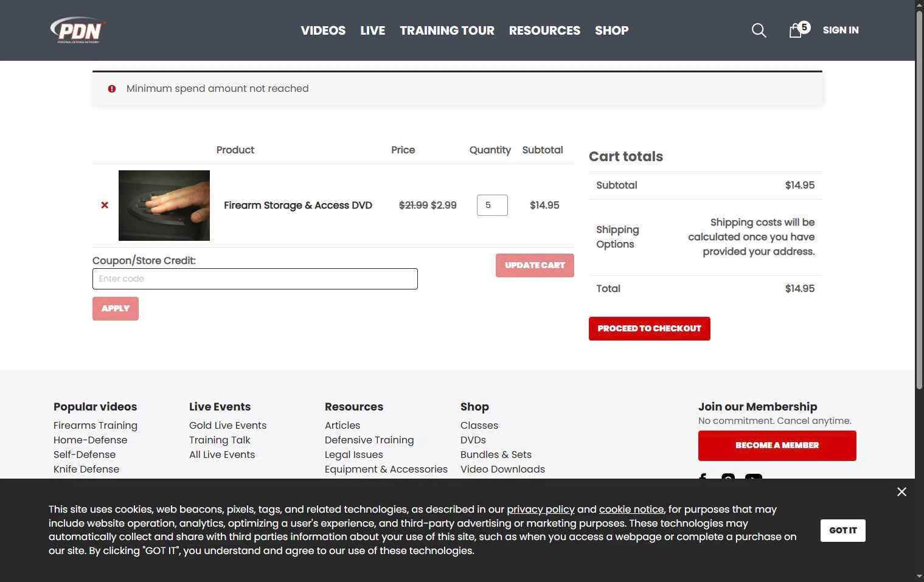Screen dimensions: 924x582
Task: Open the All Live Events link
Action: click(x=222, y=455)
